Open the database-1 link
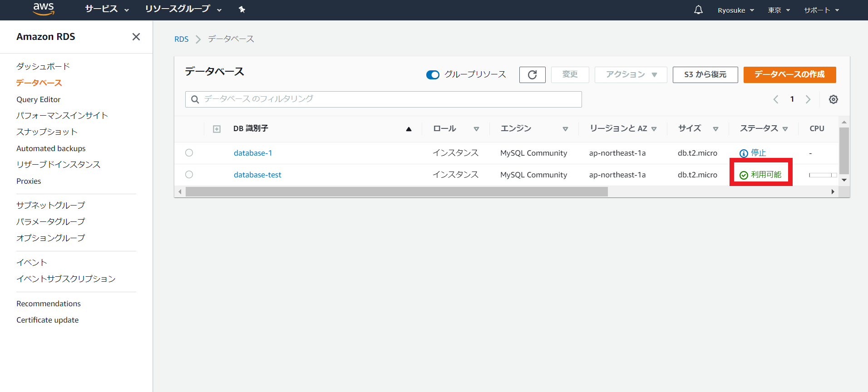This screenshot has height=392, width=868. point(253,153)
